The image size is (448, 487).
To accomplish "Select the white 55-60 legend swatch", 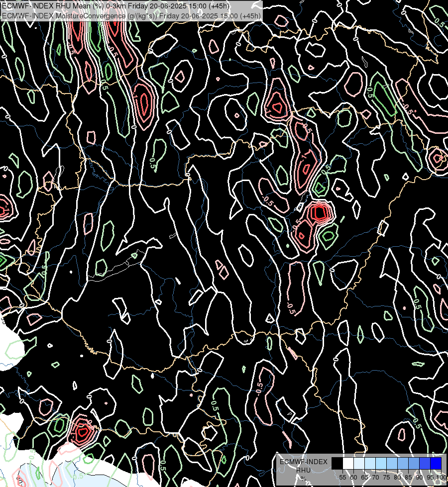I will pos(348,464).
